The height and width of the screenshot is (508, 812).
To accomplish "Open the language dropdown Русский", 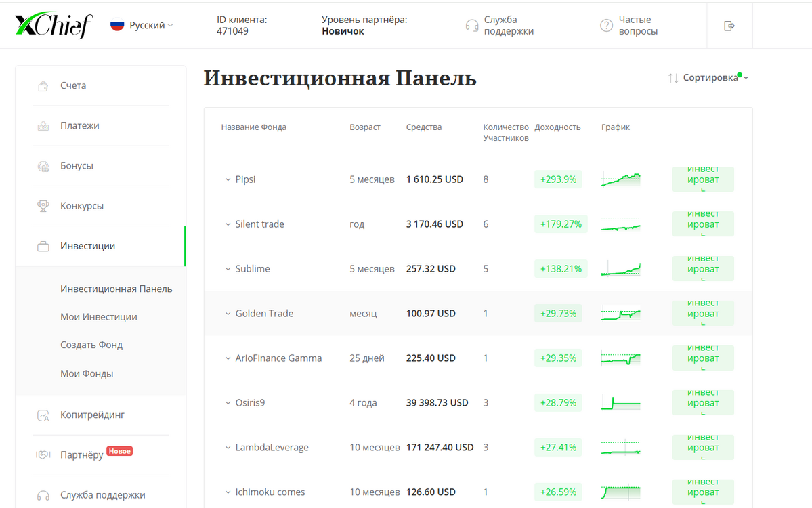I will (x=150, y=25).
